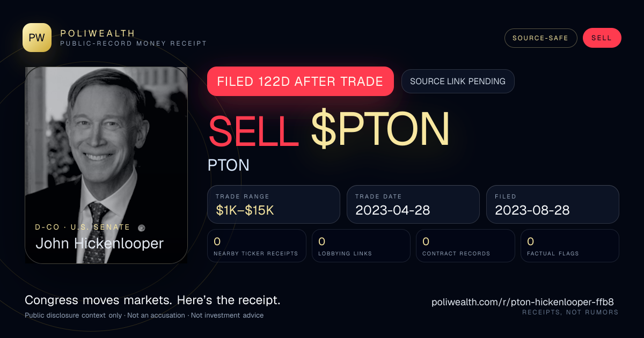Open the Filed 122D After Trade banner
The width and height of the screenshot is (644, 338).
tap(301, 82)
